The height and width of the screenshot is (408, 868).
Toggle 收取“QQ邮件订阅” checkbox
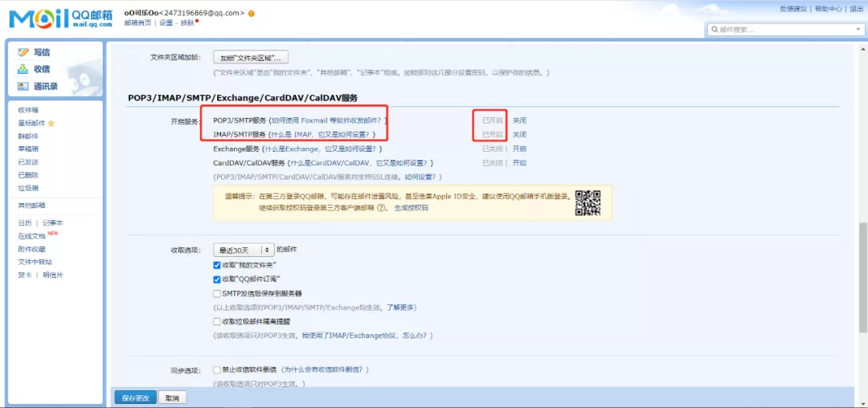tap(217, 279)
